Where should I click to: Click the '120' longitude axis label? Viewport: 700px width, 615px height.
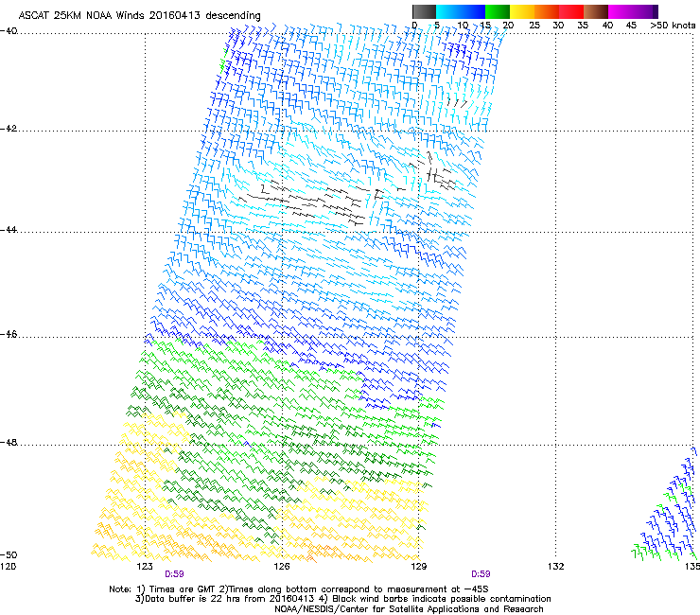8,567
